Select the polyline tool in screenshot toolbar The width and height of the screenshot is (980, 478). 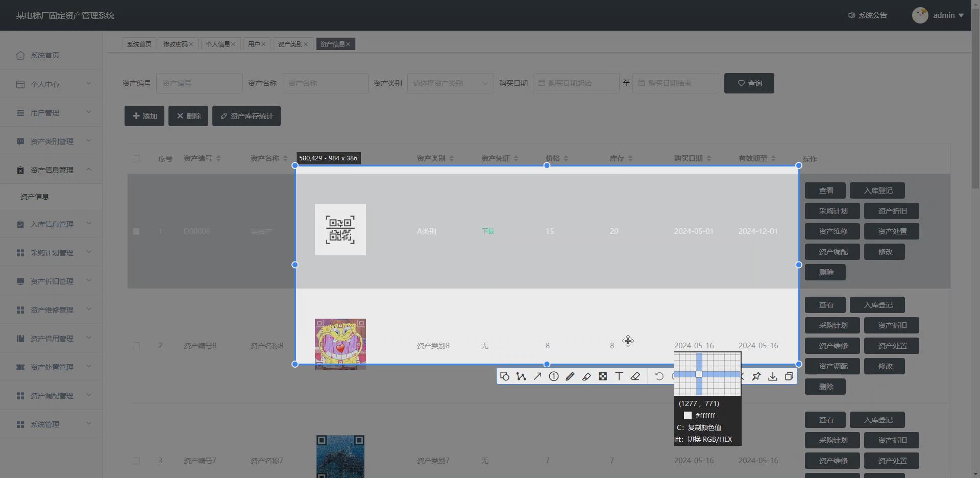pos(521,376)
